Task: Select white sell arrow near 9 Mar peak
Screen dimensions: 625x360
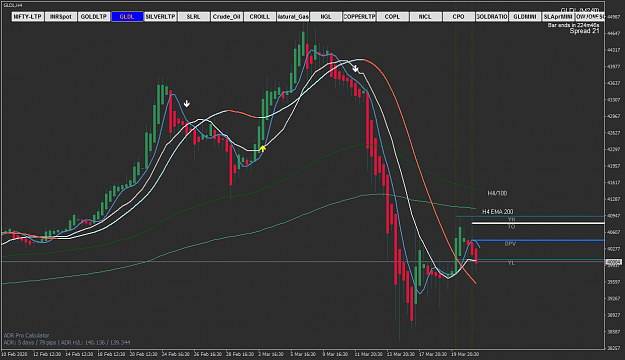Action: click(356, 69)
